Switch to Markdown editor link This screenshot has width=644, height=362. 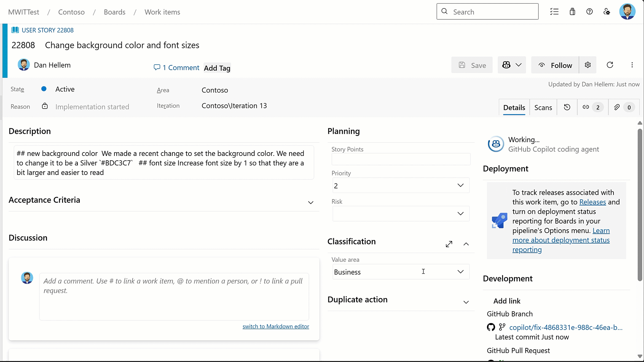pos(276,326)
